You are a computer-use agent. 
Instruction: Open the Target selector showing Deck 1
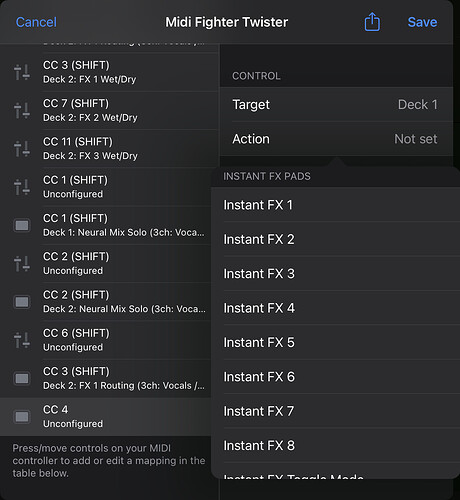pos(336,105)
